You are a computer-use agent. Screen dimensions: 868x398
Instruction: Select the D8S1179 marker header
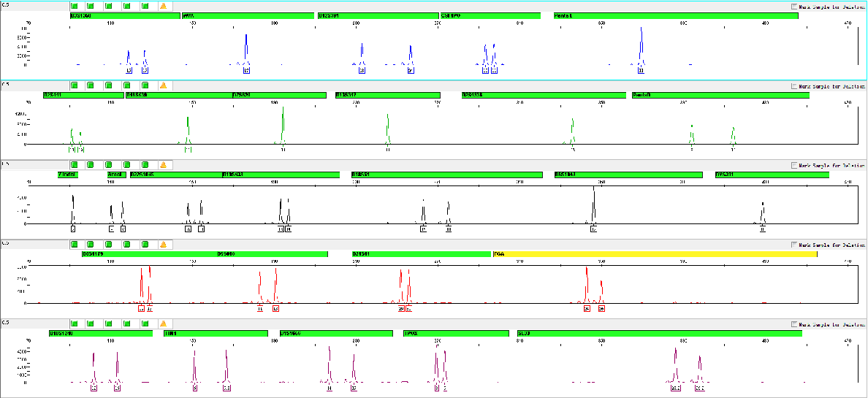click(150, 254)
